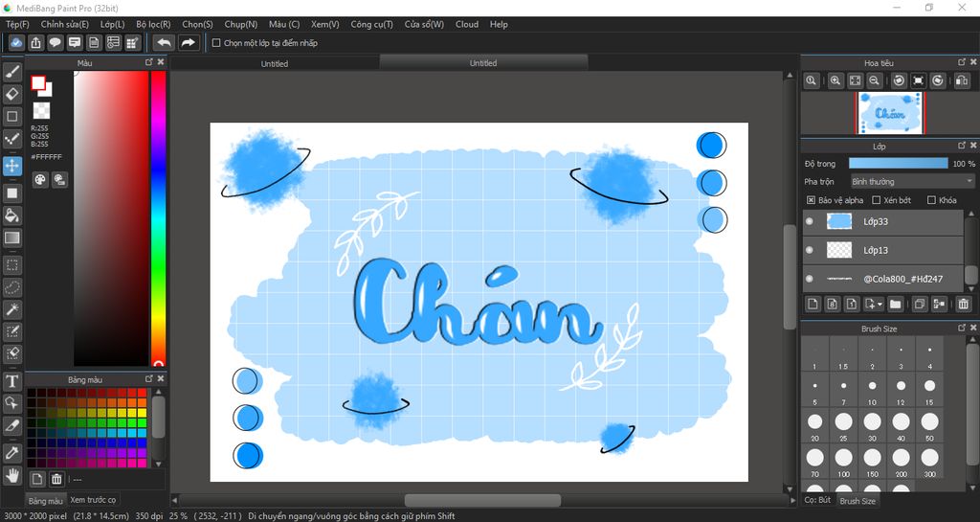Undock the Lớp panel
The image size is (980, 522).
961,145
